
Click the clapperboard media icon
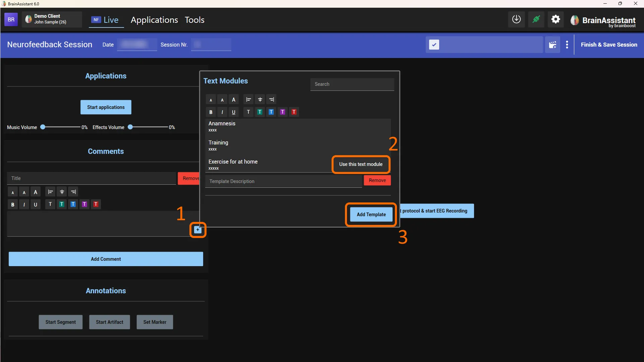[552, 45]
